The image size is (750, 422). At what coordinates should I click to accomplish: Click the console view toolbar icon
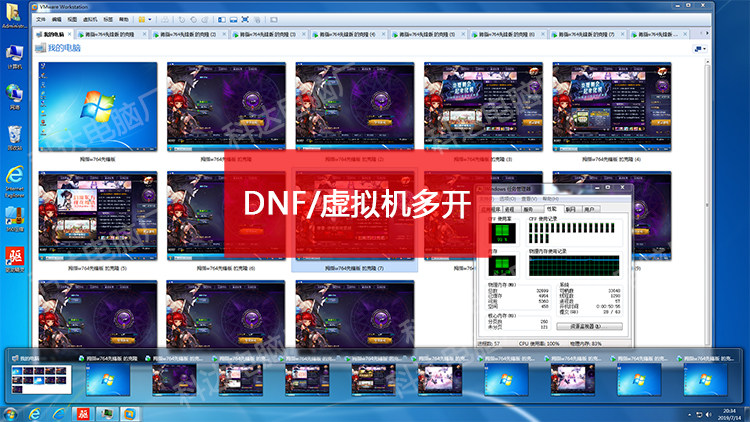[x=274, y=20]
